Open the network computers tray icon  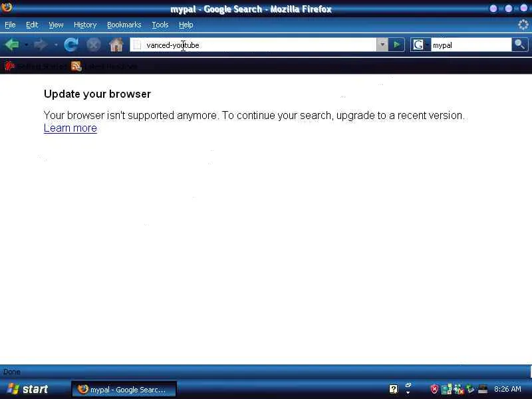[446, 389]
